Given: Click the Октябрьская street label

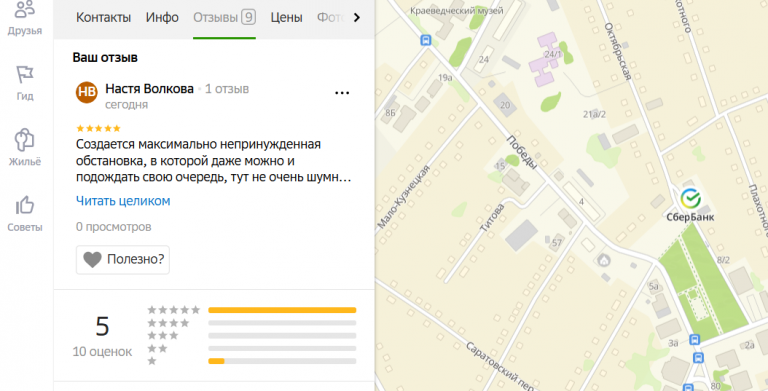Looking at the screenshot, I should 618,51.
